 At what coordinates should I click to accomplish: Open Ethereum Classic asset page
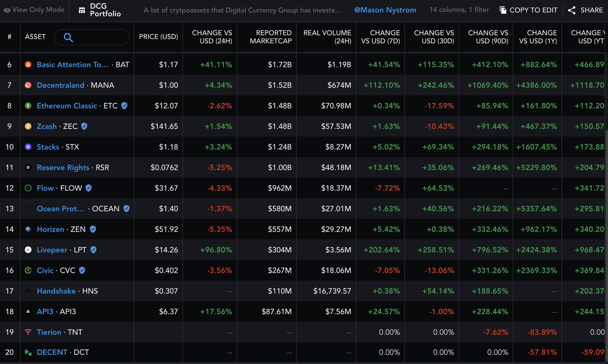(67, 106)
